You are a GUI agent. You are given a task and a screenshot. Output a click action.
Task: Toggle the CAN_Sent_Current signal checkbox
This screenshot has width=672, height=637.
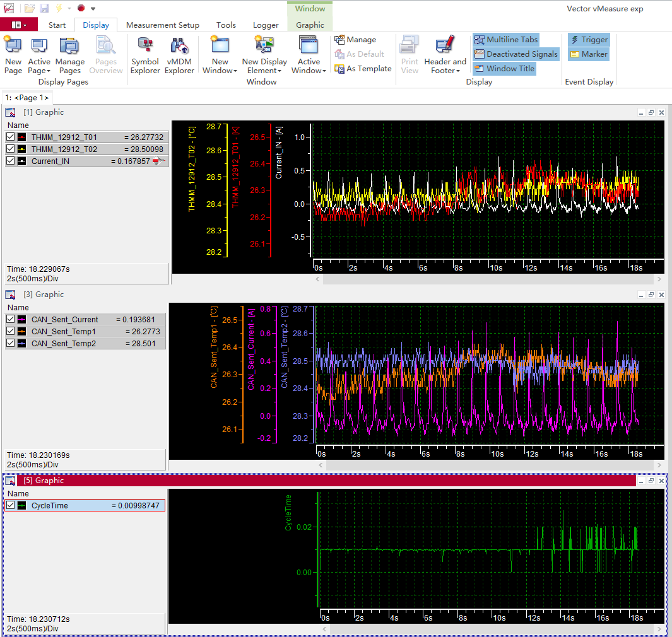coord(10,320)
